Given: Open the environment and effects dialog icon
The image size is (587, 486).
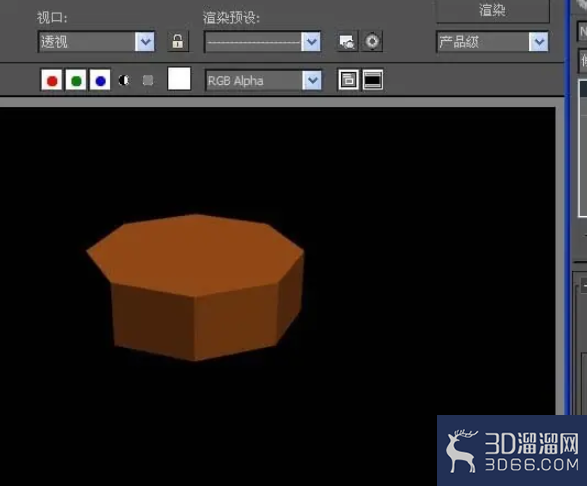Looking at the screenshot, I should pyautogui.click(x=372, y=41).
